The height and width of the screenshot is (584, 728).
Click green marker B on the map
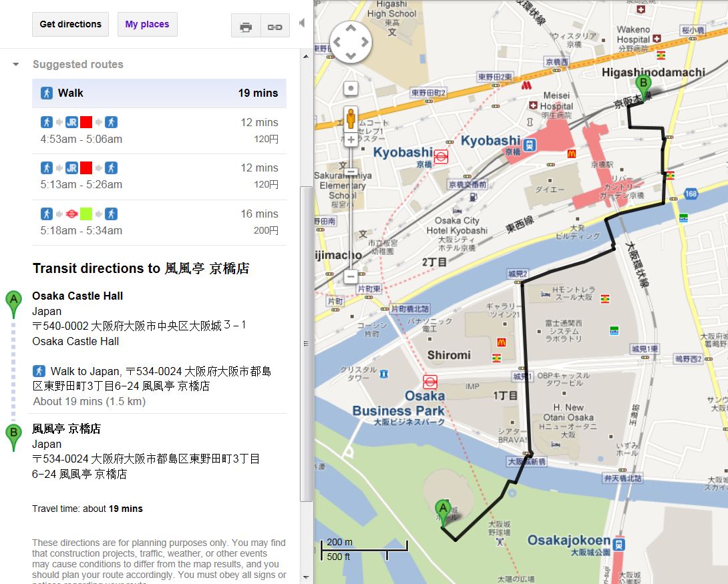point(643,86)
